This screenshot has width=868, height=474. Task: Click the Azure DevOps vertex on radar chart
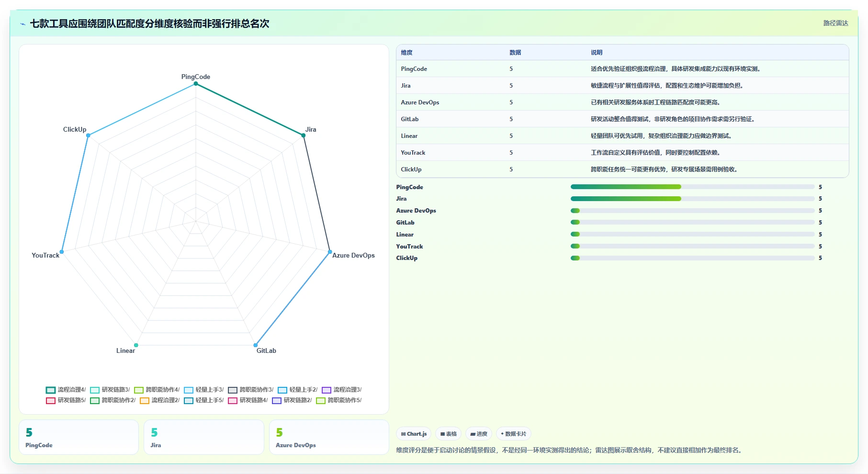330,252
